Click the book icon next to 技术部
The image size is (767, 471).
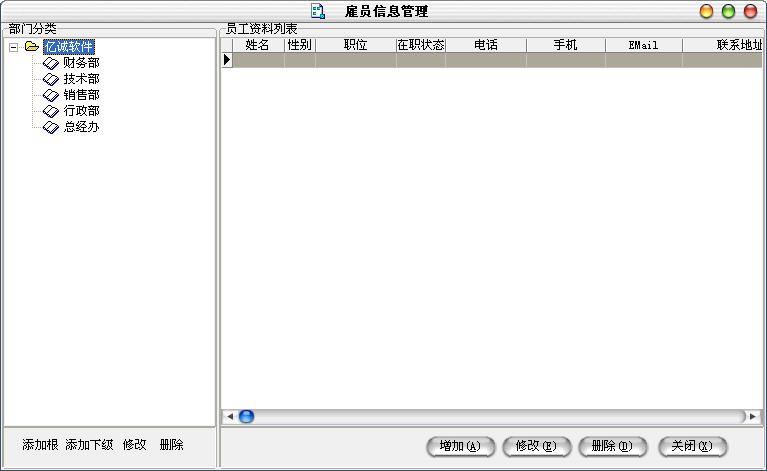point(50,79)
